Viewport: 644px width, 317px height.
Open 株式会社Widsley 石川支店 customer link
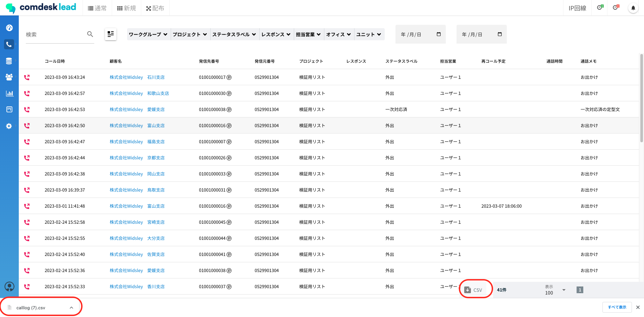(137, 77)
